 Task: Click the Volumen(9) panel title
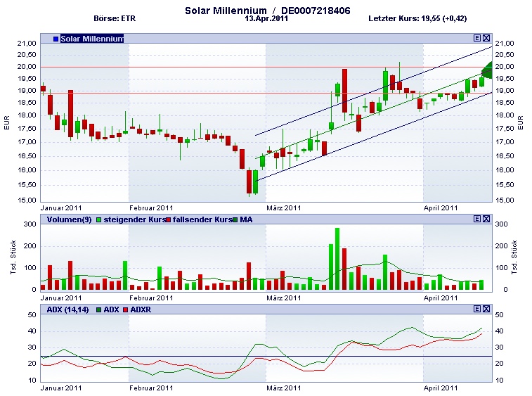tap(69, 219)
